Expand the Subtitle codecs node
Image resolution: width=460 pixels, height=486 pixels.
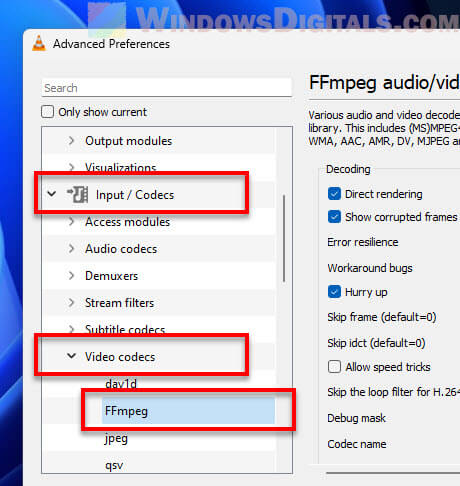click(x=71, y=329)
